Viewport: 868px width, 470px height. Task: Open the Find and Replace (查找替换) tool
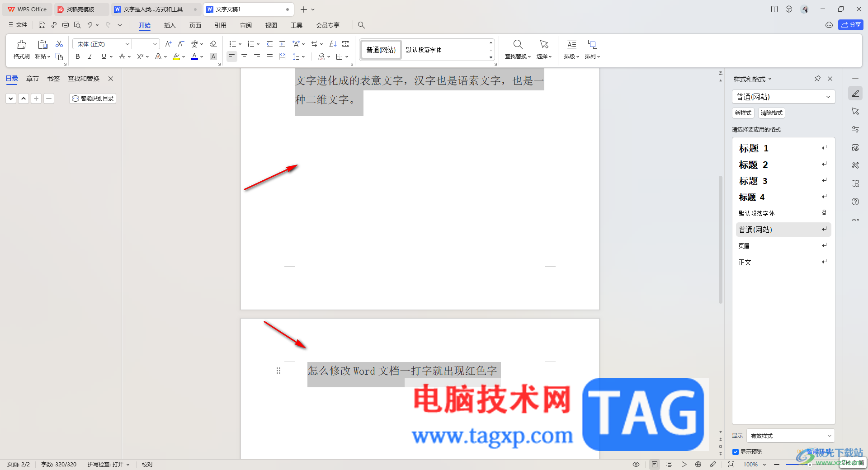click(518, 49)
